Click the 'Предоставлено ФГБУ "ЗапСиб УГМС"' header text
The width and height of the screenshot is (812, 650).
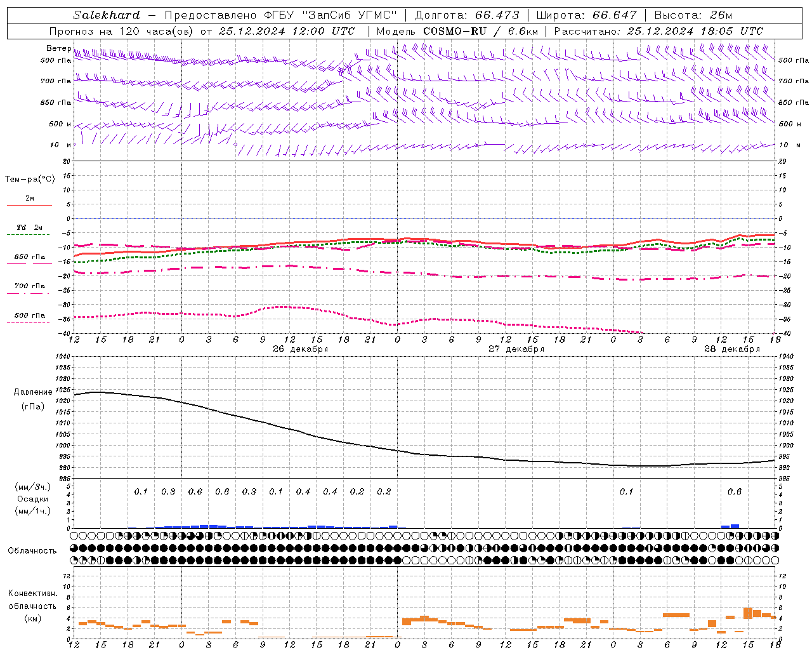tap(281, 15)
